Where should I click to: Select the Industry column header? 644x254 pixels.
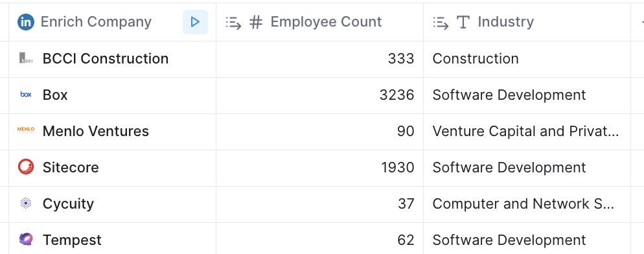(527, 22)
